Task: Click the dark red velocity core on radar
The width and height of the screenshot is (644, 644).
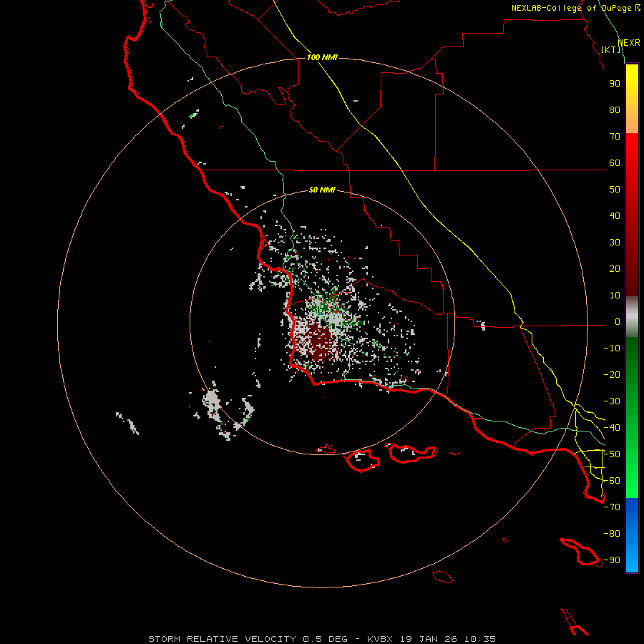Action: pyautogui.click(x=319, y=343)
